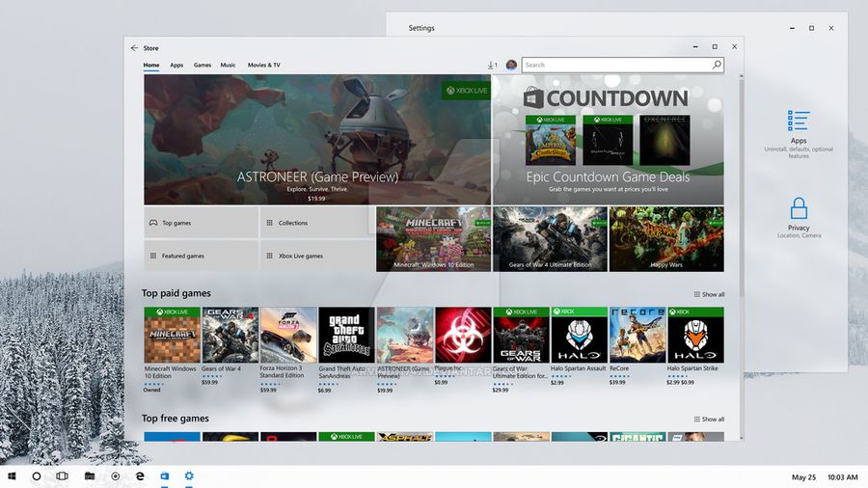Click the 'ReCore' title text
This screenshot has width=868, height=488.
coord(619,368)
